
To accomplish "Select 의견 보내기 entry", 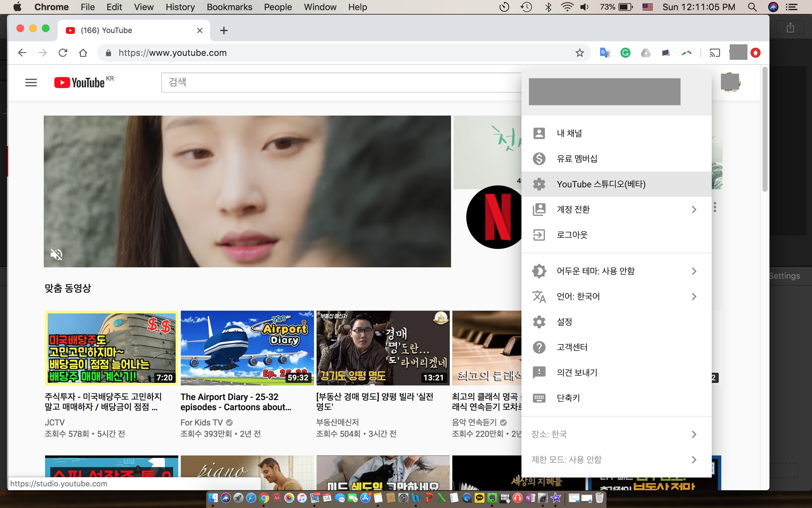I will pos(616,373).
